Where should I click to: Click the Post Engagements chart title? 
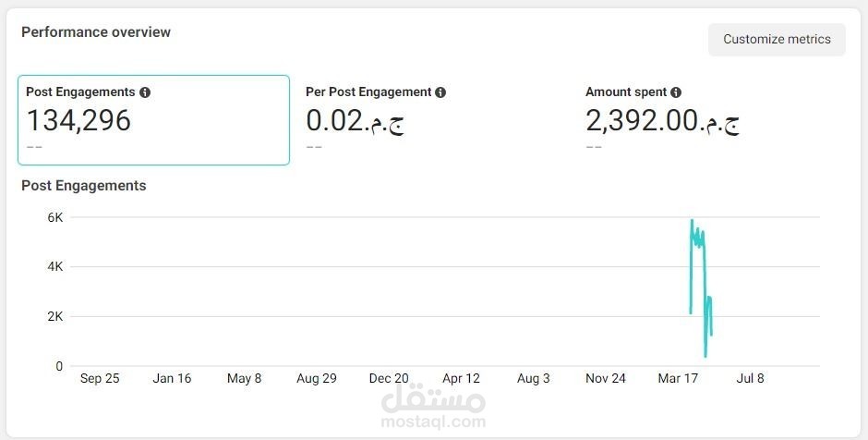84,186
